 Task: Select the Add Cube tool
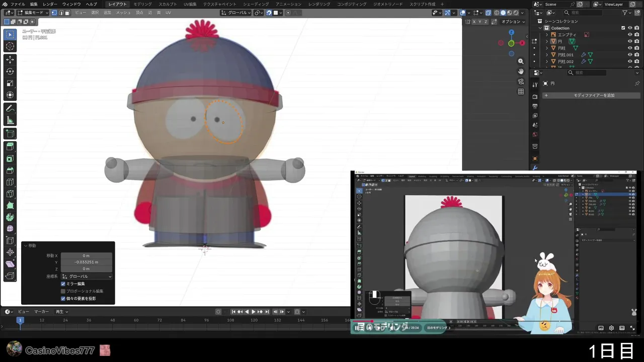[x=10, y=134]
